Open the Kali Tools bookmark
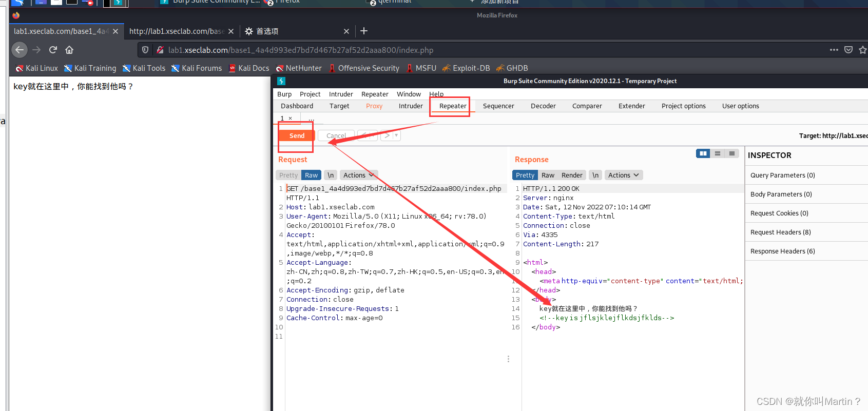868x411 pixels. point(144,68)
